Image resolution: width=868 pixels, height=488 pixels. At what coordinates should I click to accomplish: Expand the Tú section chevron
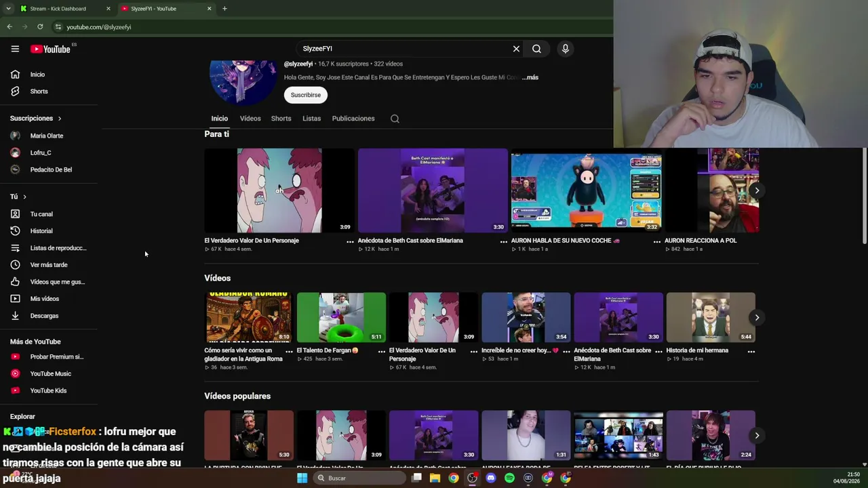(x=24, y=197)
